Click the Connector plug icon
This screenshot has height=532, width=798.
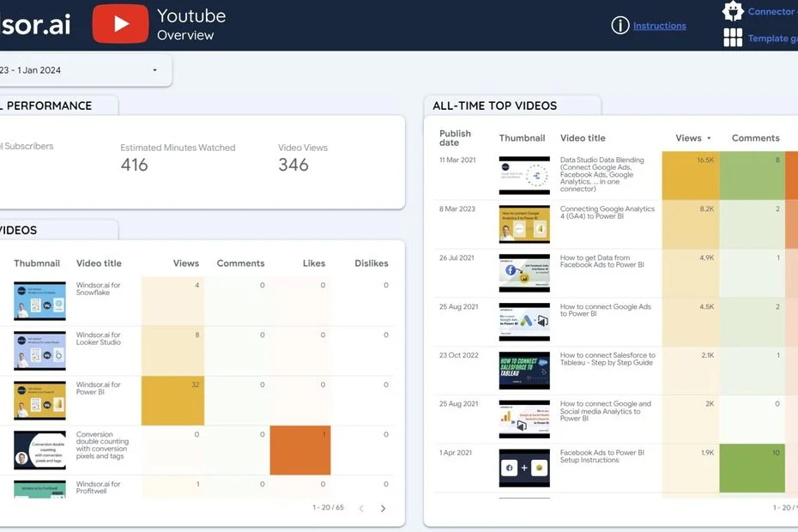click(x=733, y=10)
